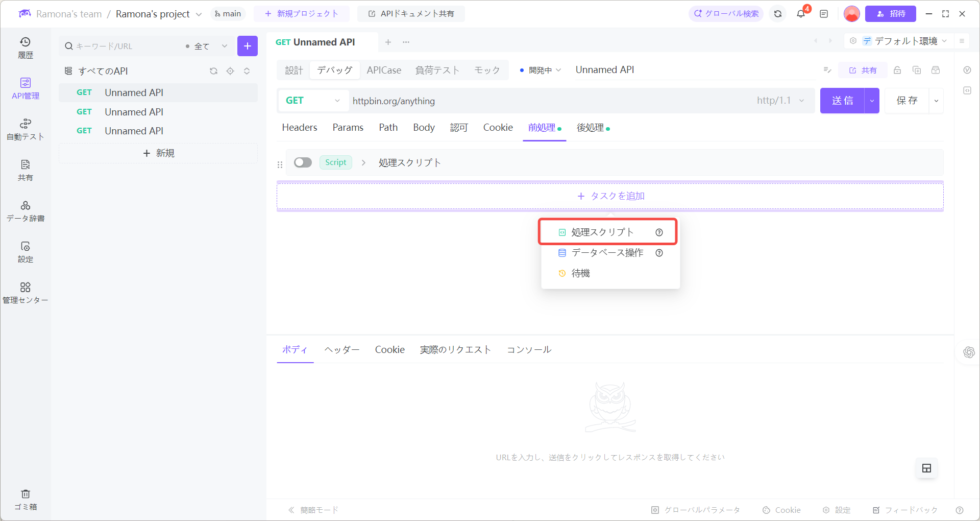Expand the デフォルト環境 environment dropdown
Viewport: 980px width, 521px height.
[x=908, y=41]
